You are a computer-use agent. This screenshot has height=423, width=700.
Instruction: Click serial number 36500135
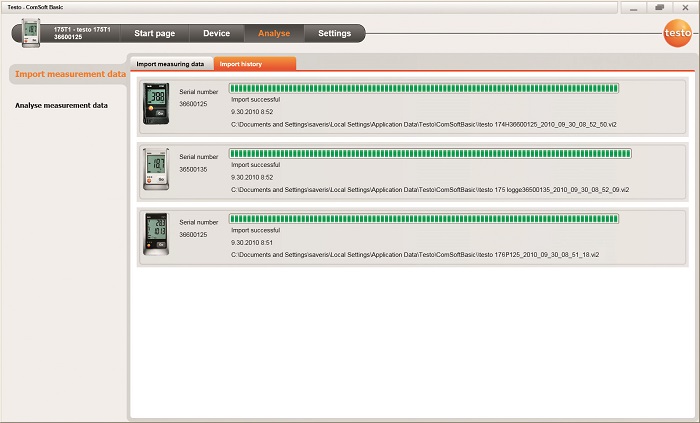pyautogui.click(x=193, y=170)
